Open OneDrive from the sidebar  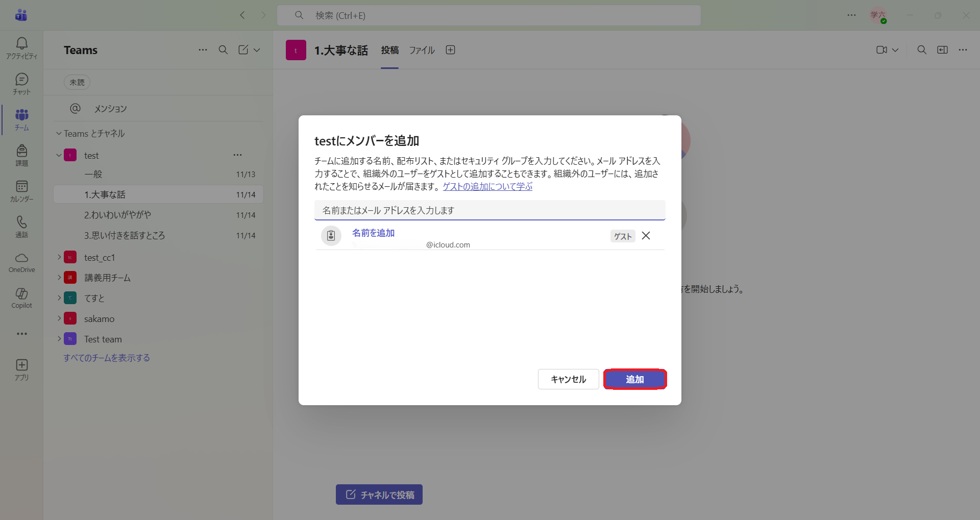(x=21, y=262)
